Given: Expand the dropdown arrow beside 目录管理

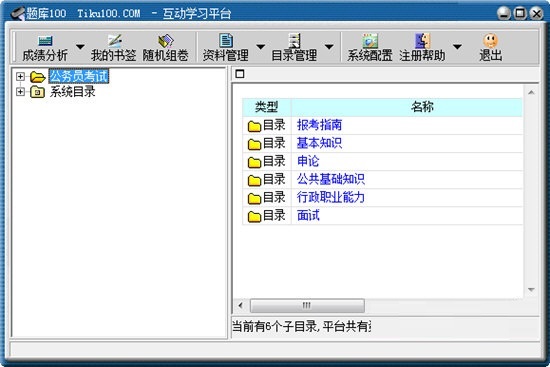Looking at the screenshot, I should point(329,47).
